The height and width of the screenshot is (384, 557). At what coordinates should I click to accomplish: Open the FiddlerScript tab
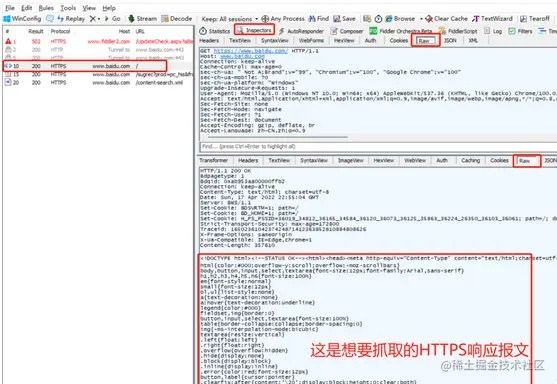458,31
